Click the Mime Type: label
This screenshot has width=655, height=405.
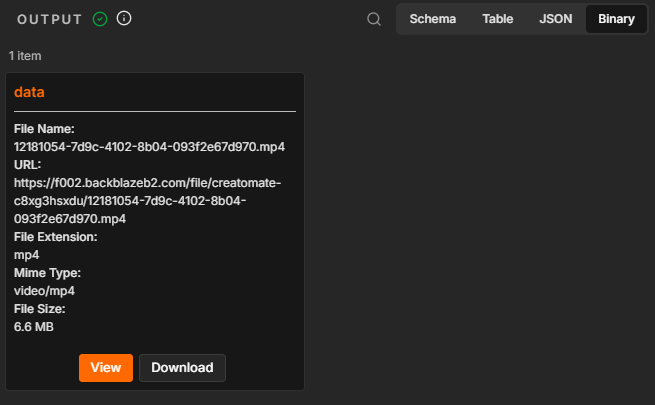point(47,273)
